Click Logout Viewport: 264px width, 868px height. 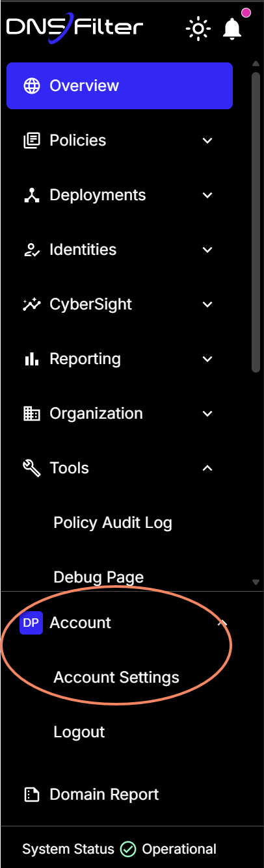79,732
